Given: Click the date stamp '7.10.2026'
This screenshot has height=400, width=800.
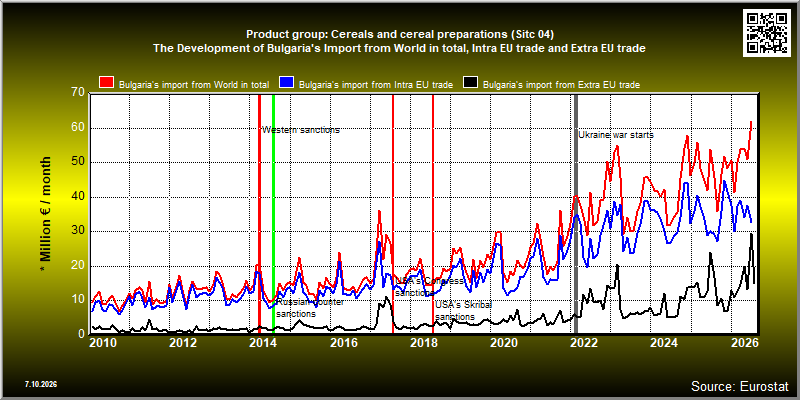Looking at the screenshot, I should (41, 384).
